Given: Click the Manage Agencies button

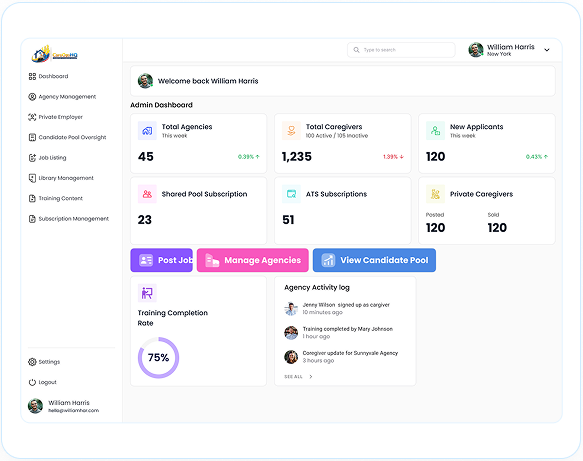Looking at the screenshot, I should [x=253, y=260].
